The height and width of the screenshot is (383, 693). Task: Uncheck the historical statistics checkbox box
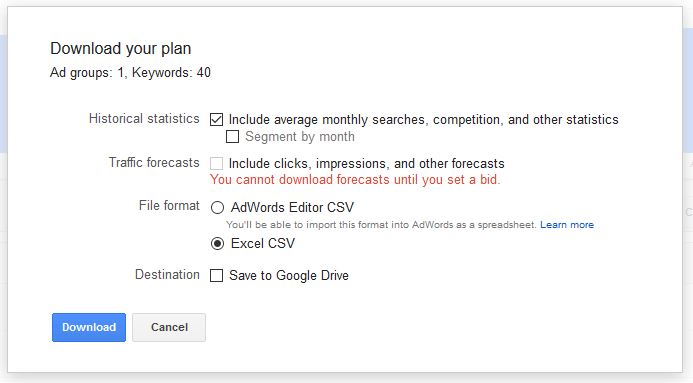click(x=216, y=119)
